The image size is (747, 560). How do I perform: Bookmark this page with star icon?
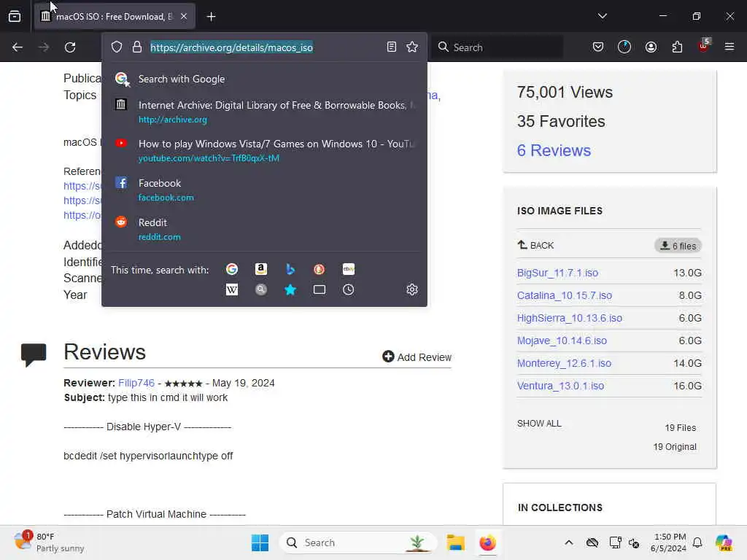coord(412,47)
